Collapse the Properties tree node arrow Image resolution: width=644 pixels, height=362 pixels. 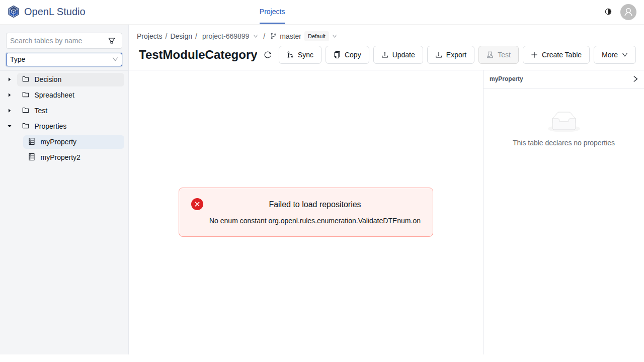point(10,126)
